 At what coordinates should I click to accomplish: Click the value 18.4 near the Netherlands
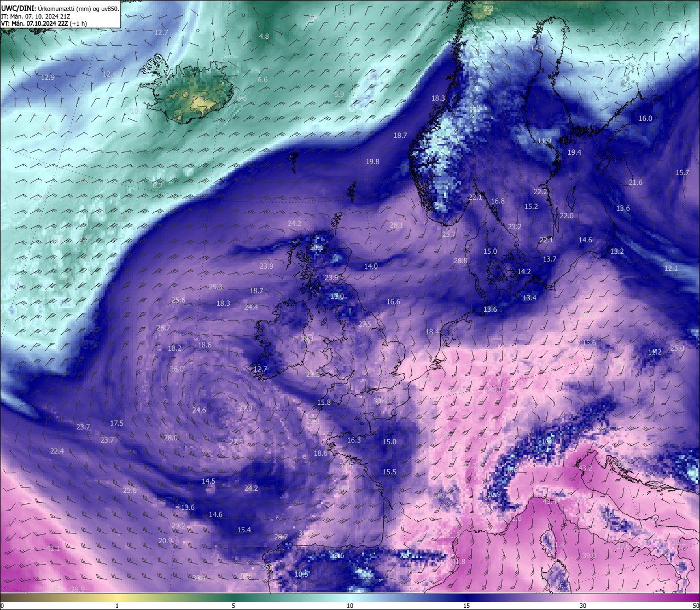[x=433, y=332]
